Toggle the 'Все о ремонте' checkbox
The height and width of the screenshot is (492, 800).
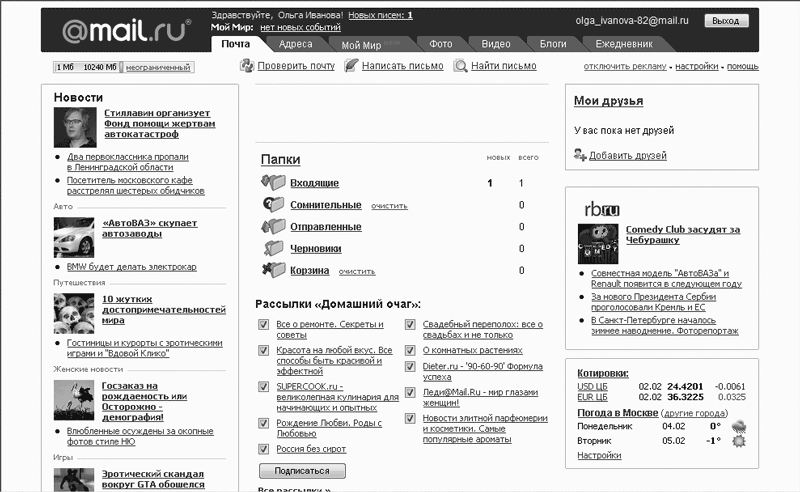tap(263, 324)
